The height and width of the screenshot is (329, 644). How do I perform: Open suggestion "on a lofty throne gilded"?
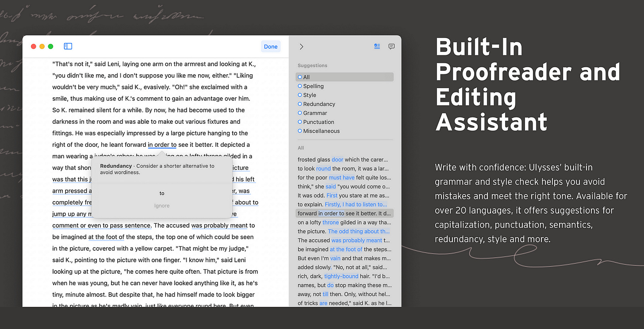tap(345, 222)
